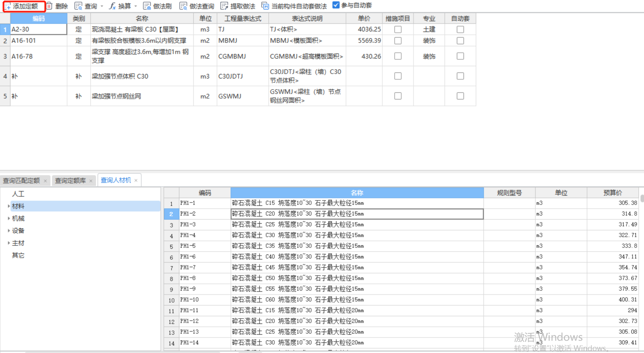This screenshot has width=644, height=353.
Task: Click the 工程量表达式 column header
Action: tap(243, 18)
